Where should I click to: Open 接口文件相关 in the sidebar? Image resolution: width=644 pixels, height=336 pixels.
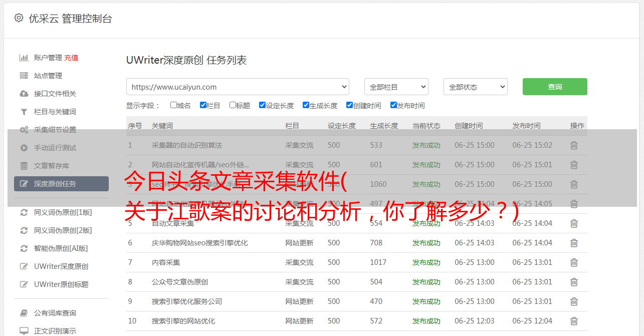tap(55, 94)
